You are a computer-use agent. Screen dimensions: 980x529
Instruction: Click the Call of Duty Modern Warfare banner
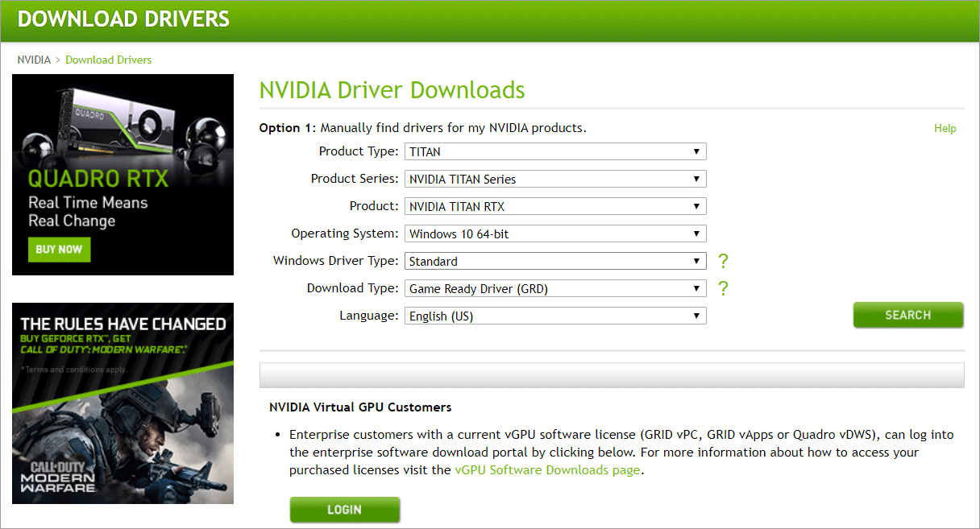coord(122,403)
